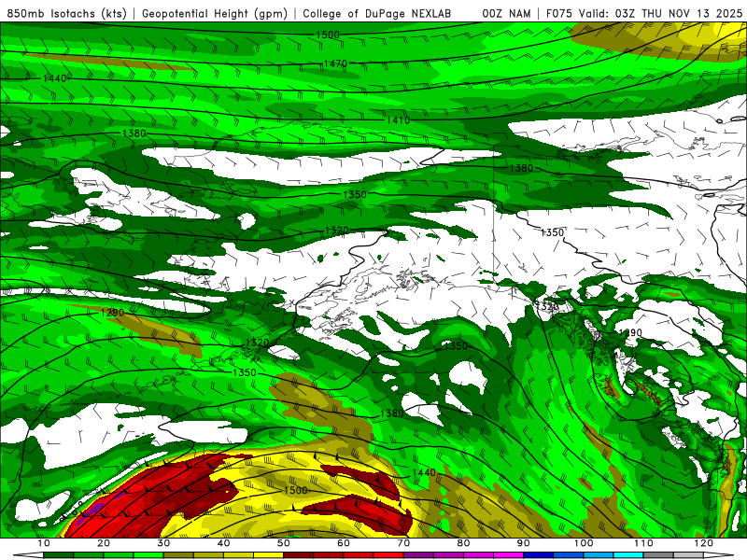
Task: Click the colorbar label '100'
Action: click(x=584, y=543)
